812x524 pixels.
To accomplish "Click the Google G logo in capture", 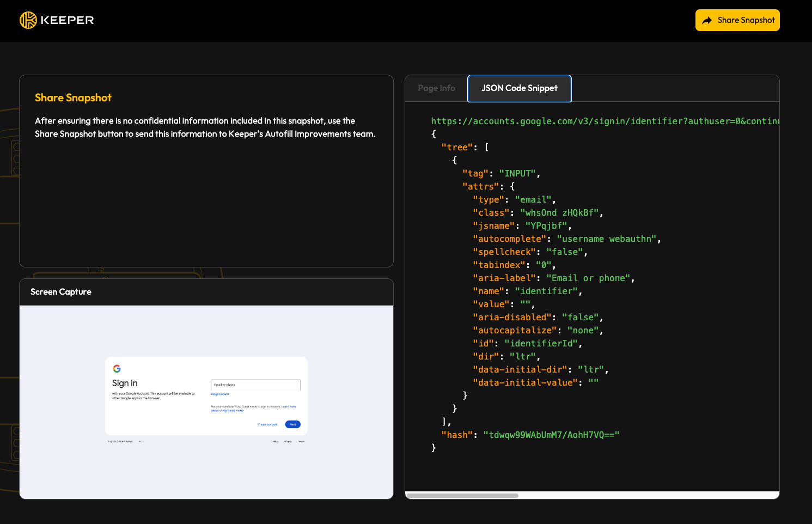I will (117, 369).
